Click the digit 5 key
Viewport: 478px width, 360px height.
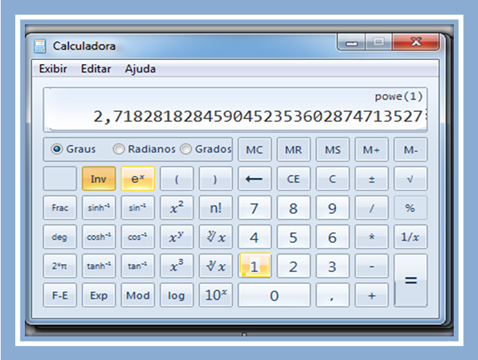[294, 237]
